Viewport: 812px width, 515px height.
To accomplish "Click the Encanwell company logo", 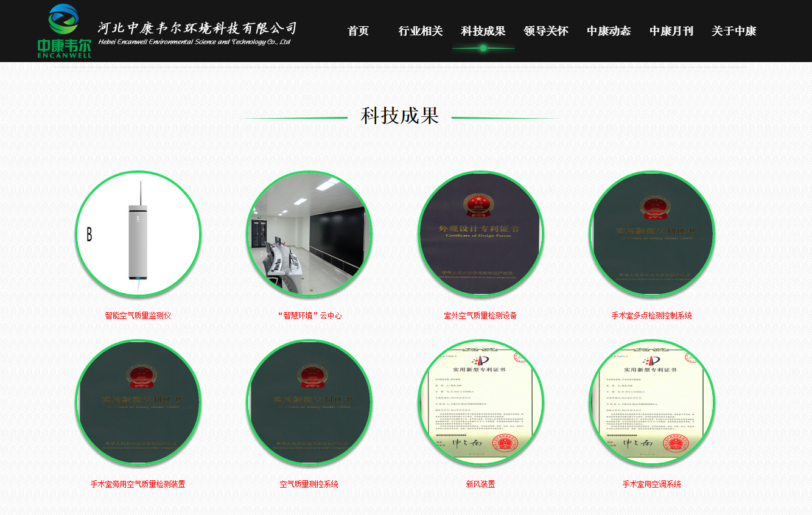I will (64, 31).
